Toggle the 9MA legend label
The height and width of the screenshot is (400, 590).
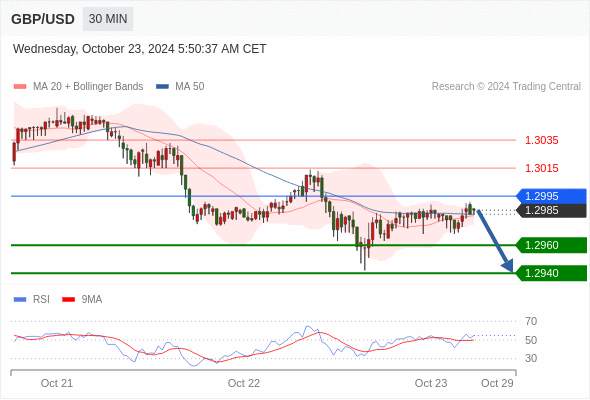[92, 300]
